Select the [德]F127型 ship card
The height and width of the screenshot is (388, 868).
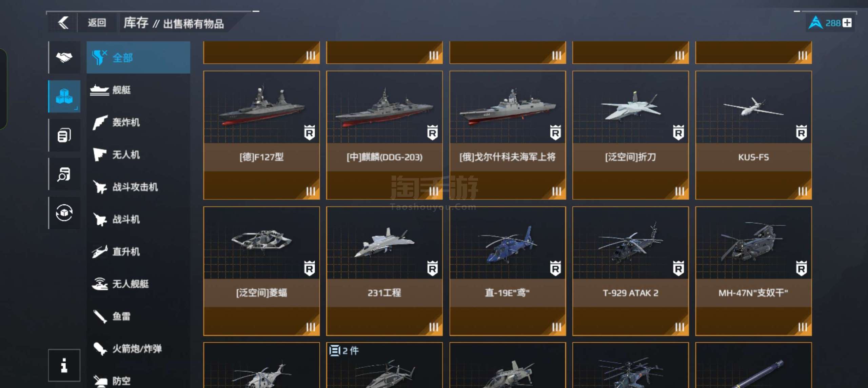point(261,135)
